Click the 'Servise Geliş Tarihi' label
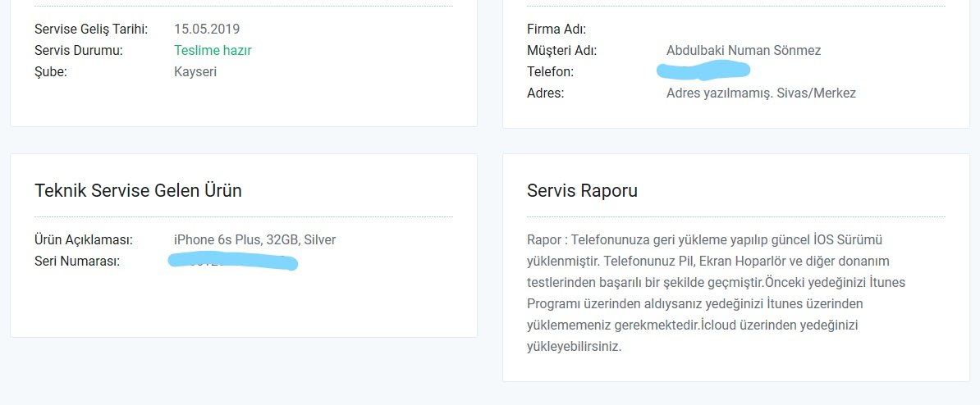The image size is (980, 405). tap(91, 29)
